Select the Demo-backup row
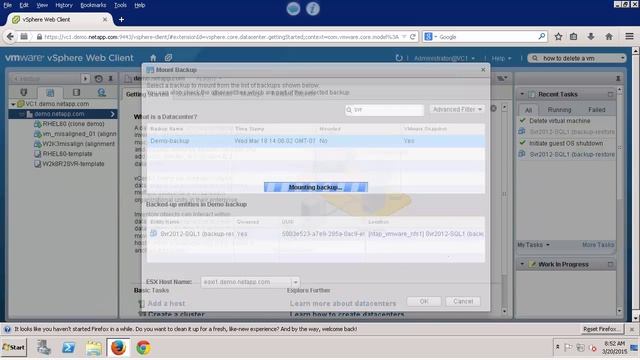Viewport: 640px width, 360px height. pyautogui.click(x=316, y=141)
